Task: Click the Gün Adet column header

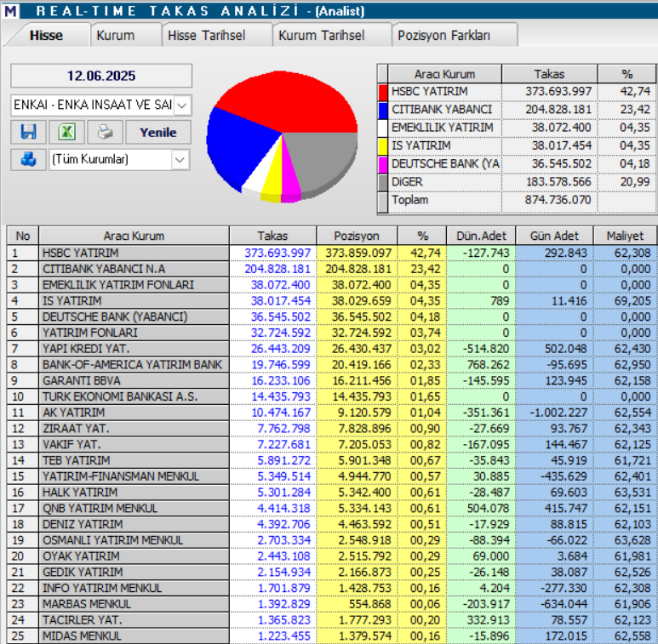Action: click(x=554, y=236)
